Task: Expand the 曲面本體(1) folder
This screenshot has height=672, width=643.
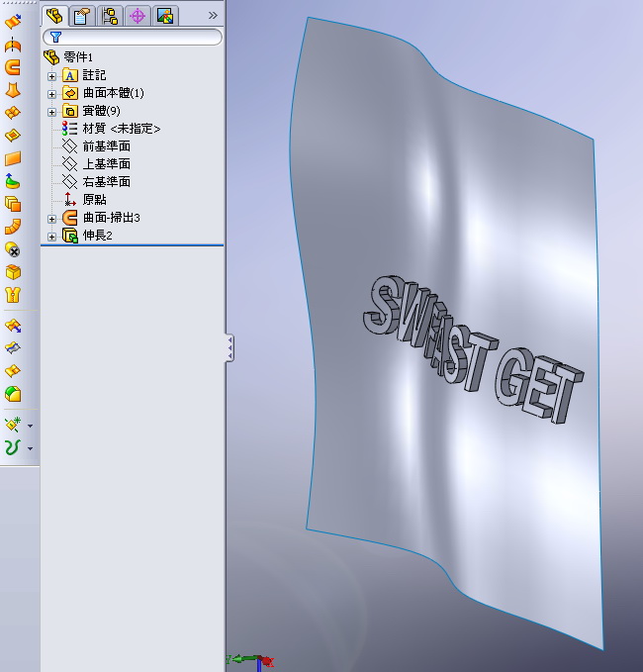Action: click(x=51, y=94)
